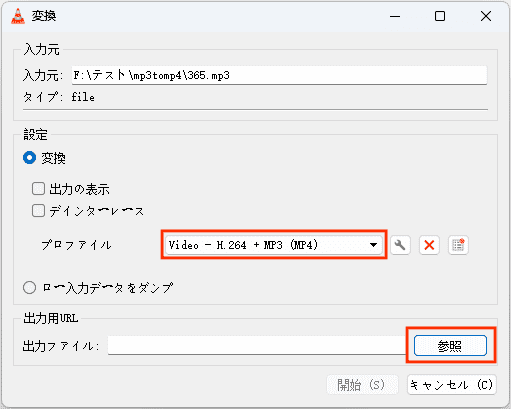Select the 変換 radio button
The height and width of the screenshot is (409, 511).
click(29, 158)
